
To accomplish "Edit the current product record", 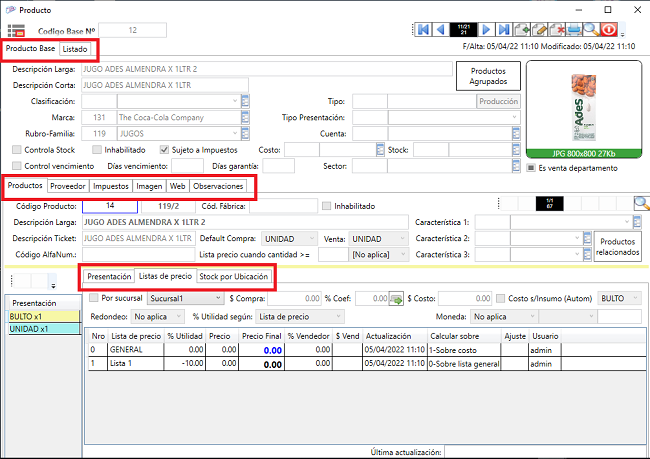I will 541,31.
